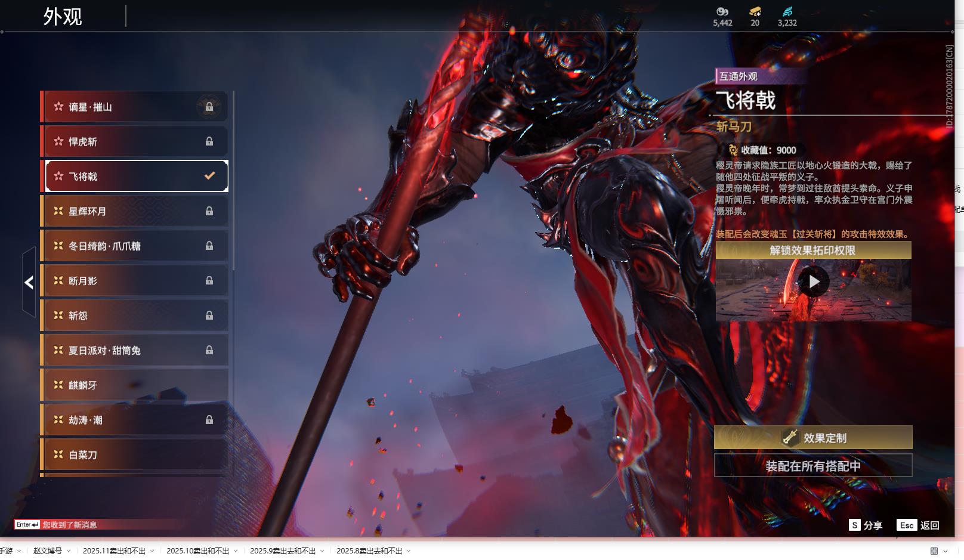Collapse the list with the left arrow
Viewport: 964px width, 560px height.
(x=29, y=282)
